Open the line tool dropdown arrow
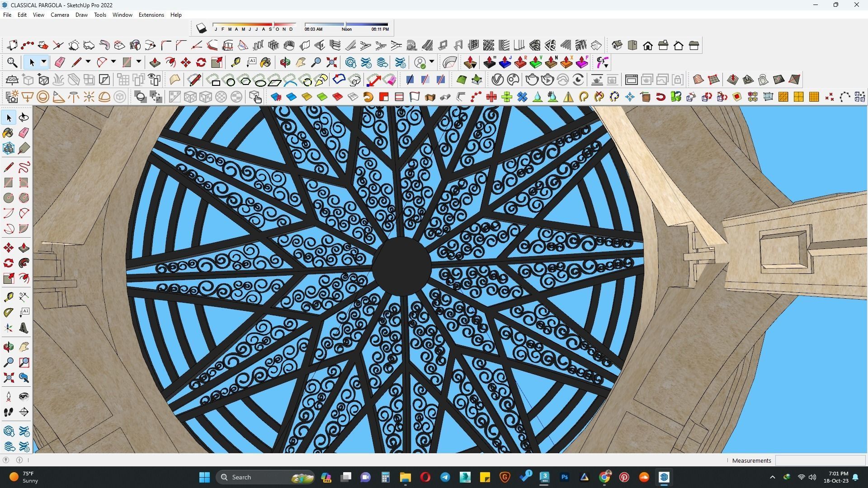868x488 pixels. point(88,62)
